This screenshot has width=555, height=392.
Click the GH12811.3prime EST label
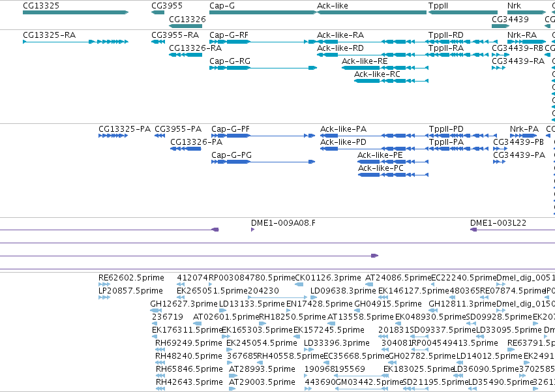pyautogui.click(x=462, y=304)
